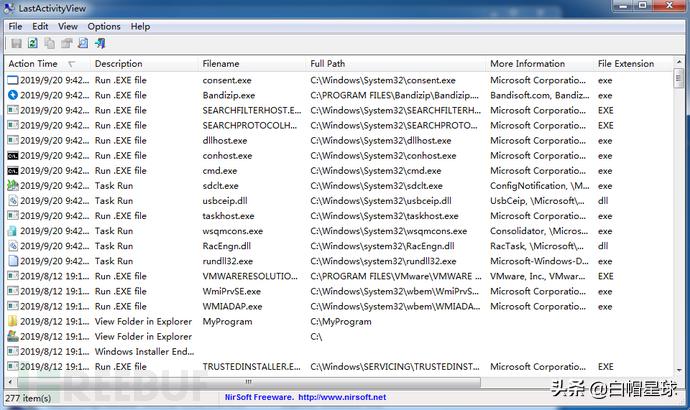Click the icon of the consent.exe row
Image resolution: width=690 pixels, height=410 pixels.
click(13, 80)
